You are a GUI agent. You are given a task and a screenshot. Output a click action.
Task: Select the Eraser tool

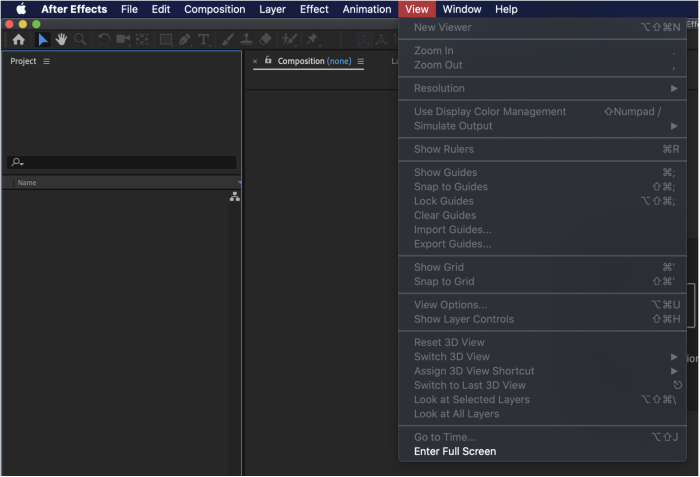pyautogui.click(x=265, y=40)
